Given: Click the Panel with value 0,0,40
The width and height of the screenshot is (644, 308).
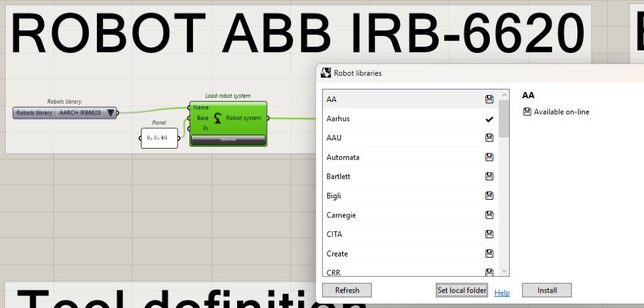Looking at the screenshot, I should (x=159, y=138).
